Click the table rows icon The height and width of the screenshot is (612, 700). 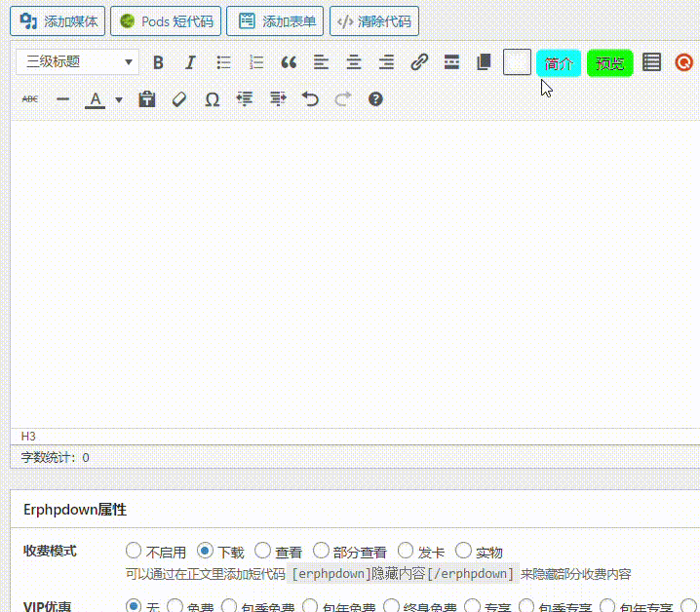(651, 62)
